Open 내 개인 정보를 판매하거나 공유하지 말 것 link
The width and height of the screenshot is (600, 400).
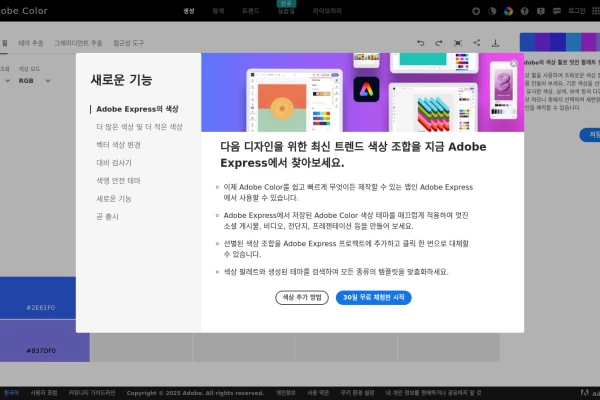click(433, 393)
